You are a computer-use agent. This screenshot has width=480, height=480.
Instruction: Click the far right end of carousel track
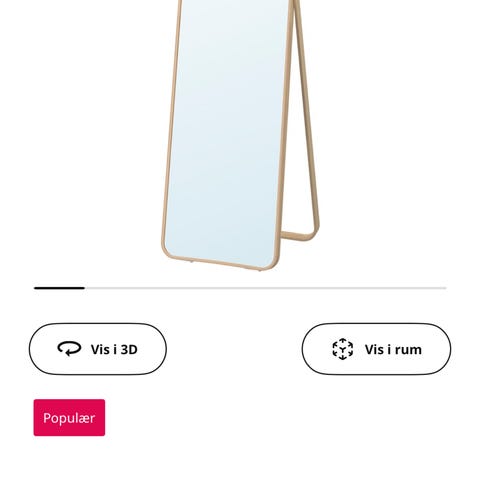pyautogui.click(x=443, y=288)
